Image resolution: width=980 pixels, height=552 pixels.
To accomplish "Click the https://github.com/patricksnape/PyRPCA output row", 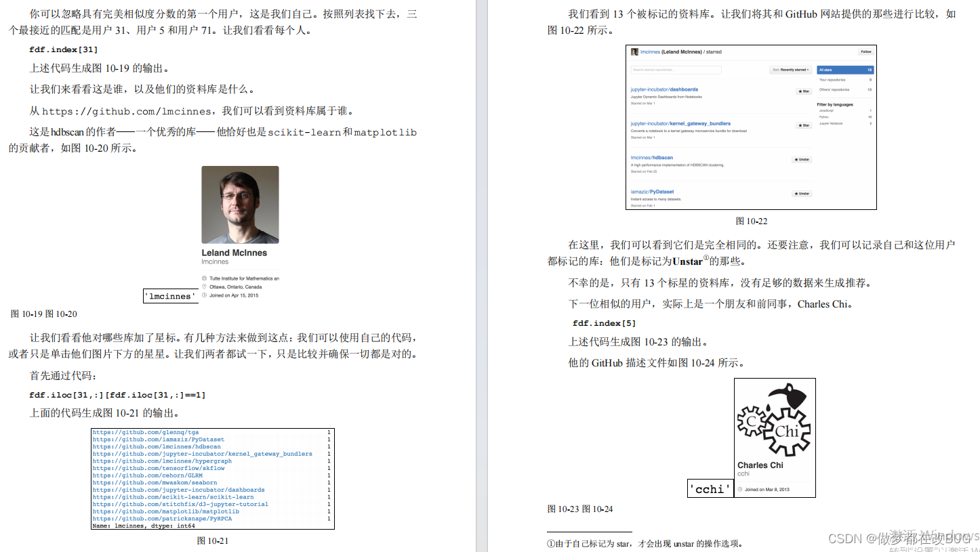I will (x=212, y=519).
